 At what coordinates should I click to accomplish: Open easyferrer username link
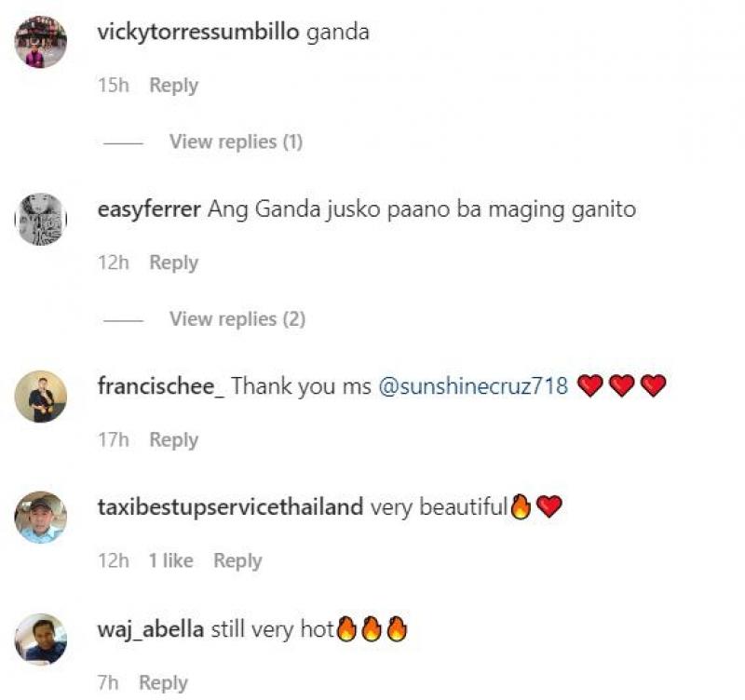coord(149,209)
